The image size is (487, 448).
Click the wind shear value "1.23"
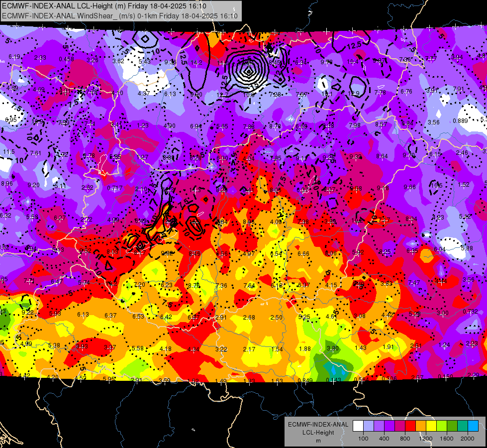[143, 125]
